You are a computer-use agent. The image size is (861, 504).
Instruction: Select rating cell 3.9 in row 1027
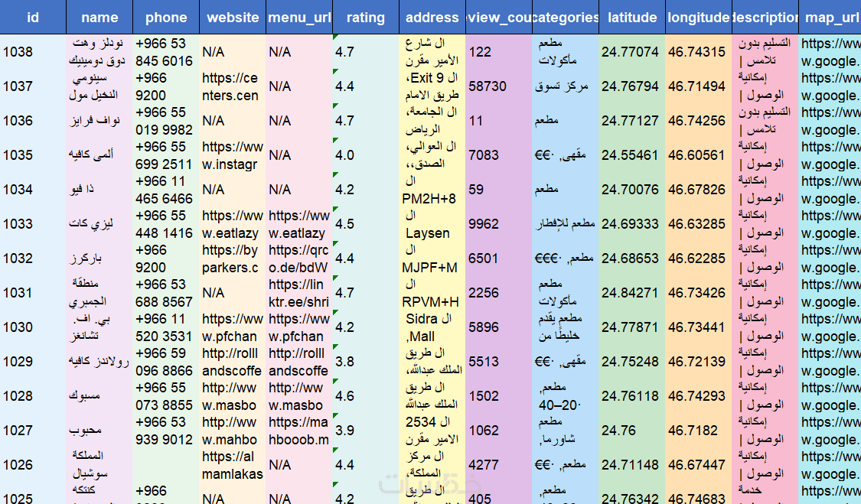coord(366,431)
